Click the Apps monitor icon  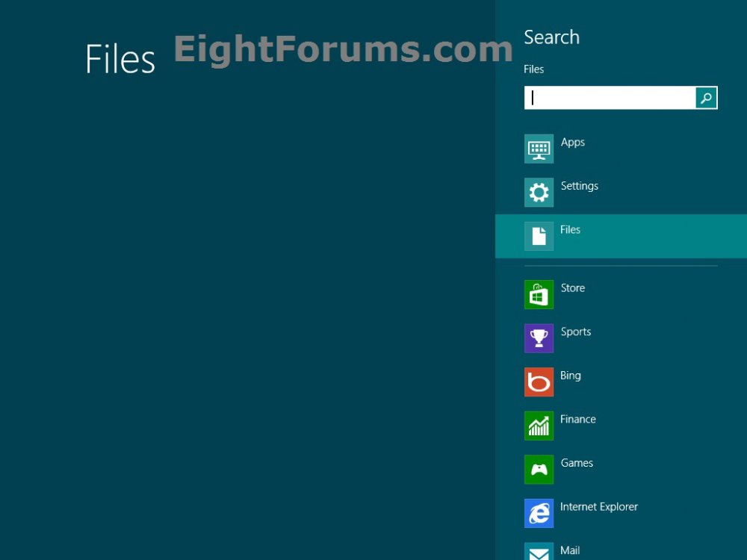[x=539, y=149]
